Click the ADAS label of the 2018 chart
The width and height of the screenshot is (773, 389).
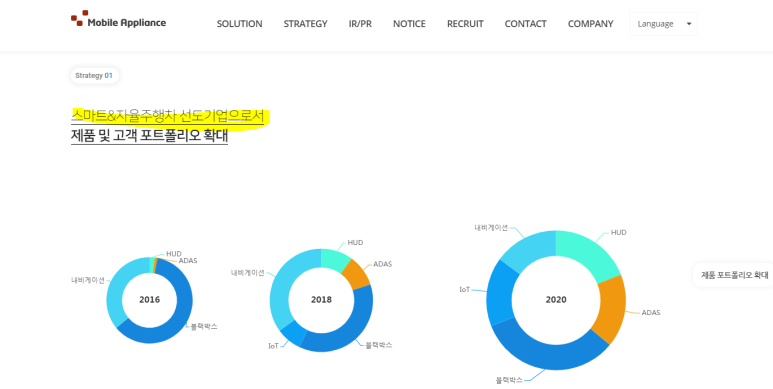pyautogui.click(x=383, y=264)
